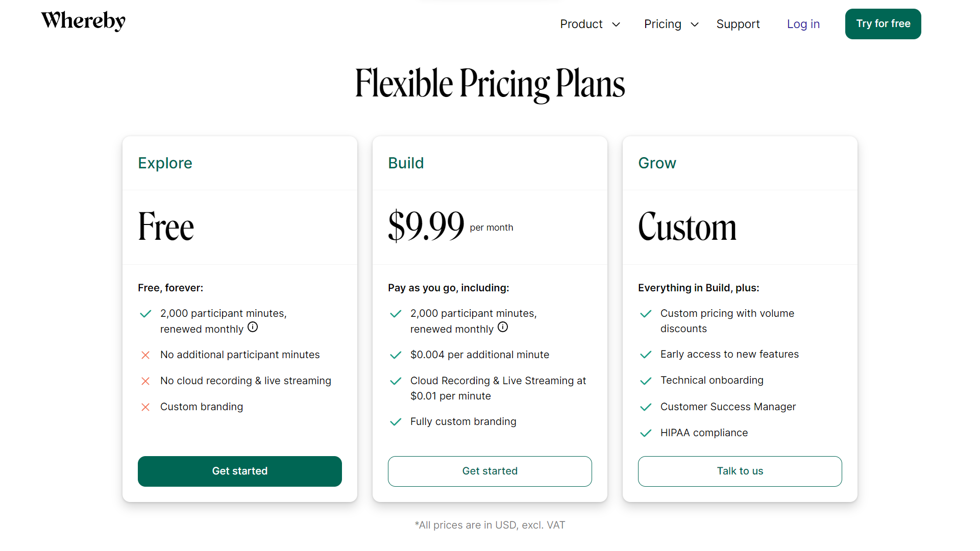
Task: Click checkmark next to Customer Success Manager
Action: pos(646,407)
